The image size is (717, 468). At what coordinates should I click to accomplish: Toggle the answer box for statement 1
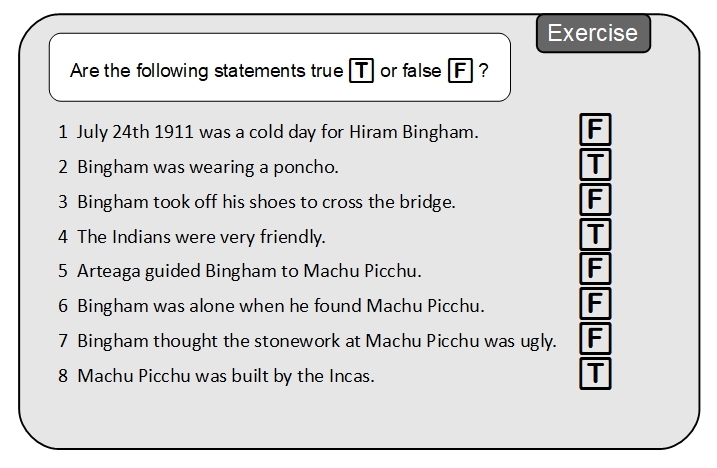(595, 130)
